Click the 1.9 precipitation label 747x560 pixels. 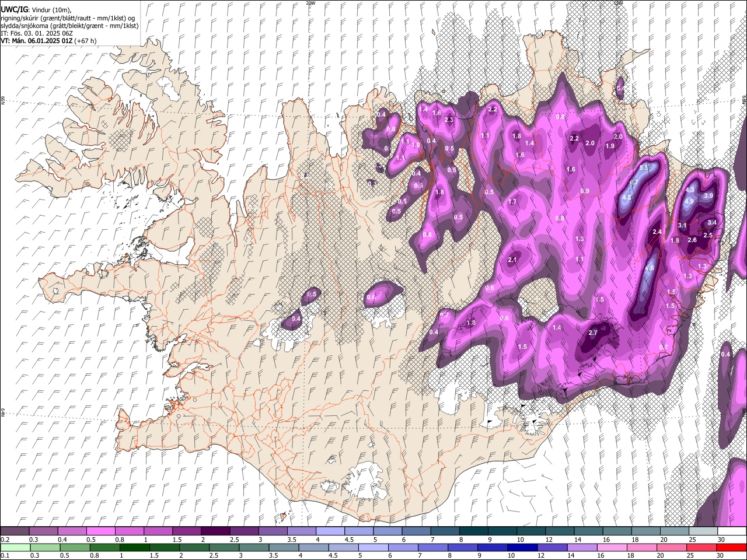click(x=610, y=146)
